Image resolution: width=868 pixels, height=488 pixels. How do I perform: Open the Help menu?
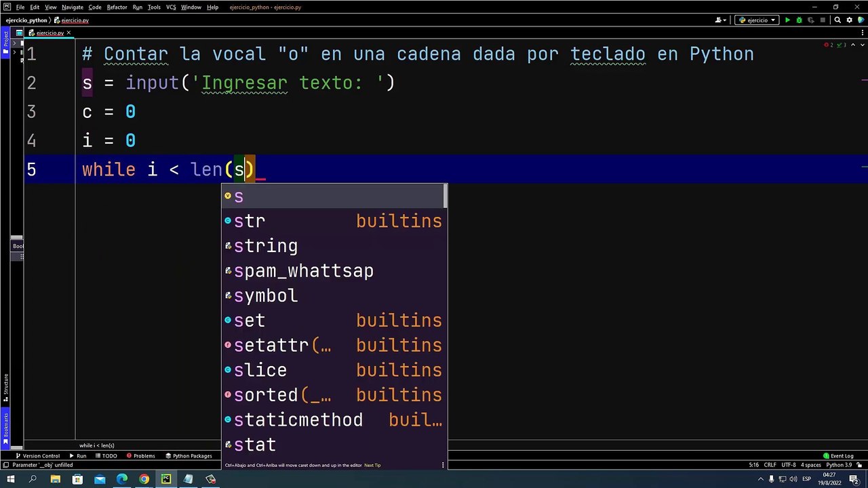212,7
